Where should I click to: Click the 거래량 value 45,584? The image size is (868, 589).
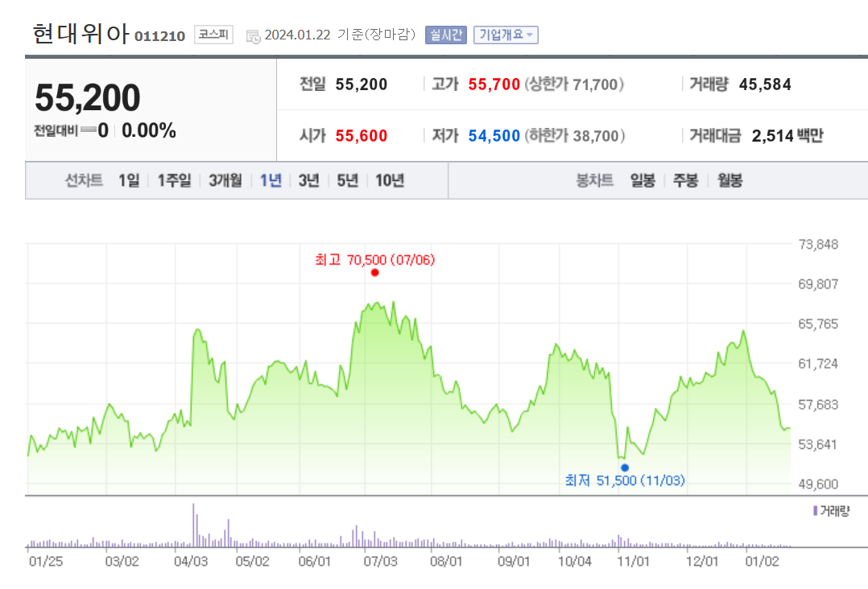(x=765, y=84)
